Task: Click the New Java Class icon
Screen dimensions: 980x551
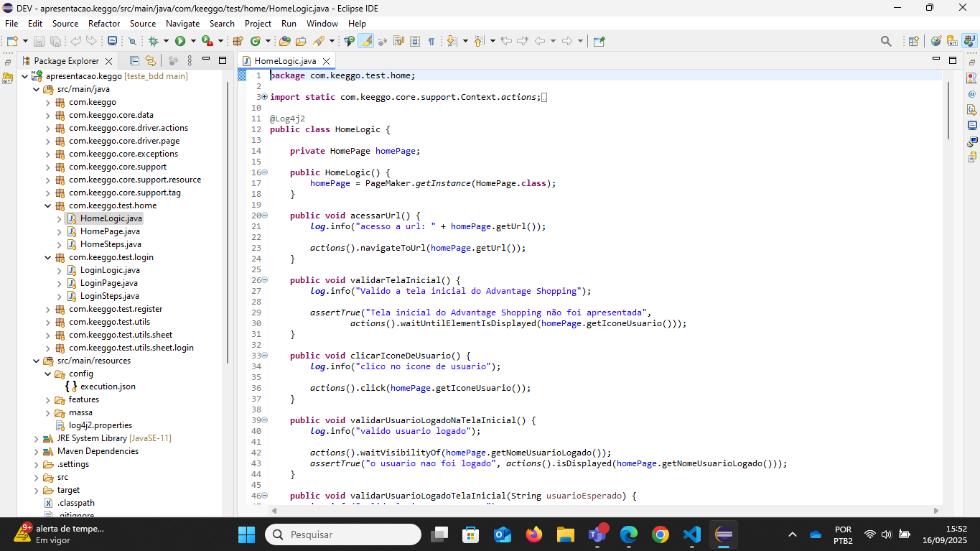Action: tap(256, 41)
